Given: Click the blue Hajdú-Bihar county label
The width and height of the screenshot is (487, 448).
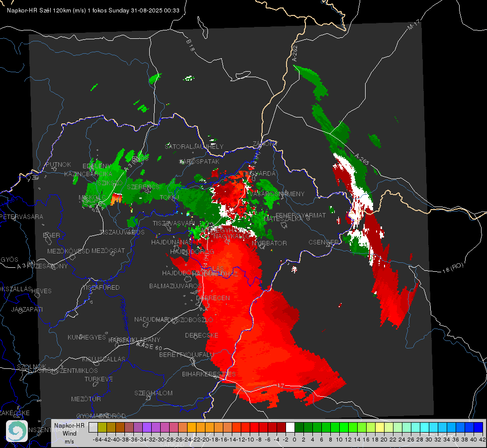Looking at the screenshot, I should [124, 314].
